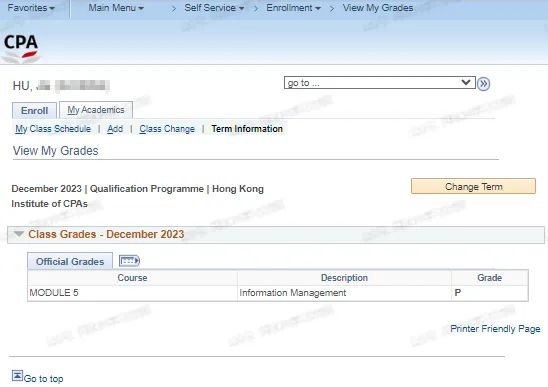Collapse the Class Grades December 2023 section
548x387 pixels.
(19, 234)
